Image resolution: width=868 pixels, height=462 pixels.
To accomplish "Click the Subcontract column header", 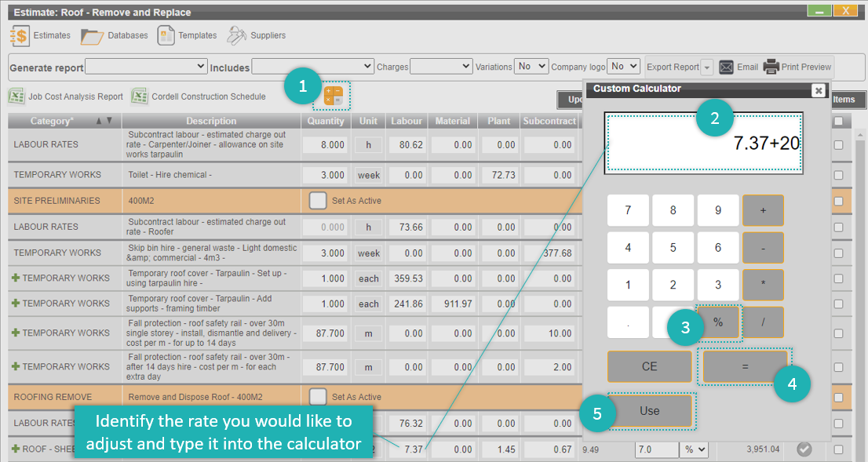I will click(x=549, y=121).
